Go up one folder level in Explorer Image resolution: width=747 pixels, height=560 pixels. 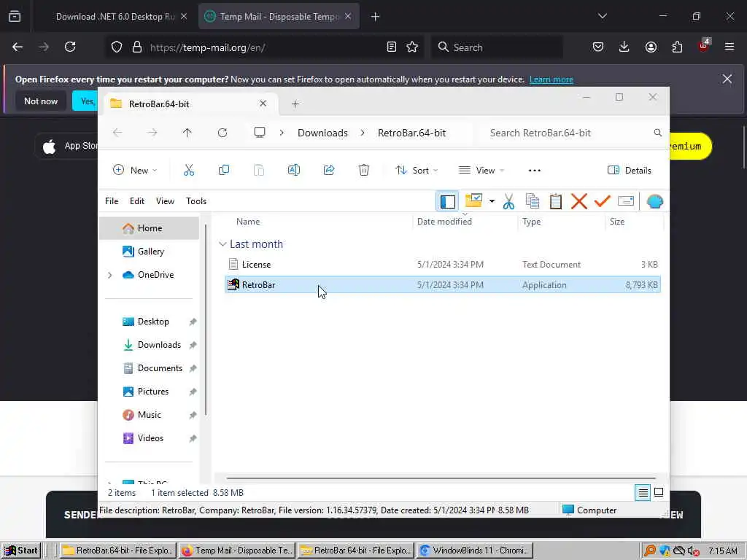[187, 133]
